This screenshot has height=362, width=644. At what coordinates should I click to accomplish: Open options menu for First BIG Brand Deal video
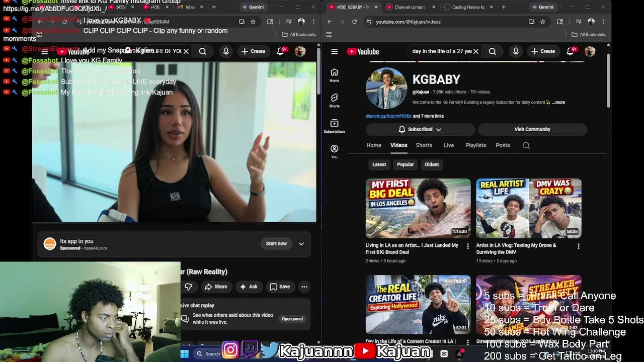468,246
